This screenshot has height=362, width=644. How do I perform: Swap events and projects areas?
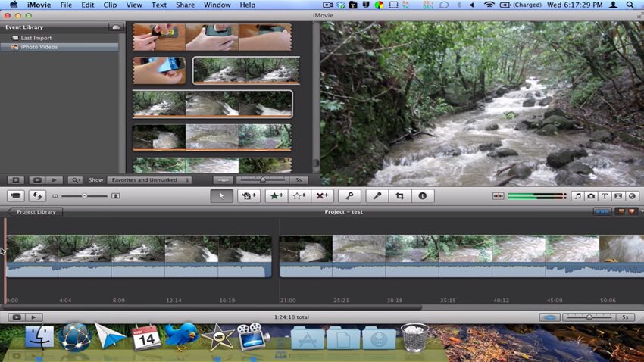click(x=37, y=196)
